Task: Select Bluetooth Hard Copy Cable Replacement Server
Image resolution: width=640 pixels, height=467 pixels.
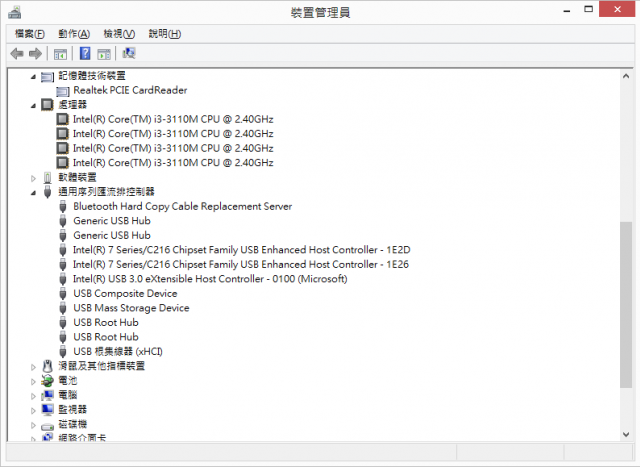Action: (182, 206)
